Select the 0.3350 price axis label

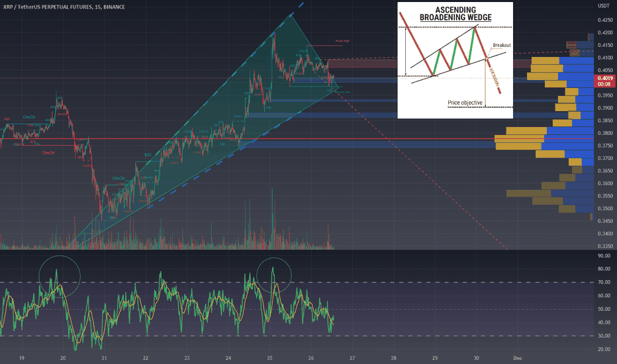tap(605, 246)
